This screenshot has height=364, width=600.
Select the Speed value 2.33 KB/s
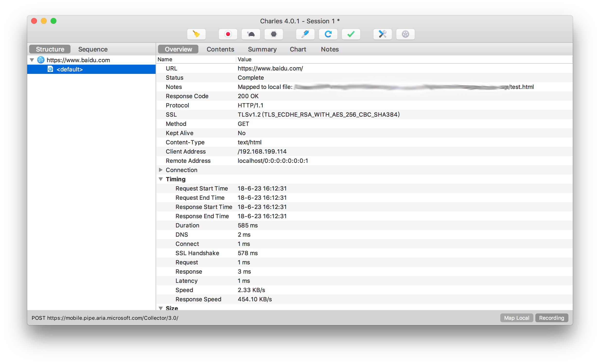pos(251,290)
